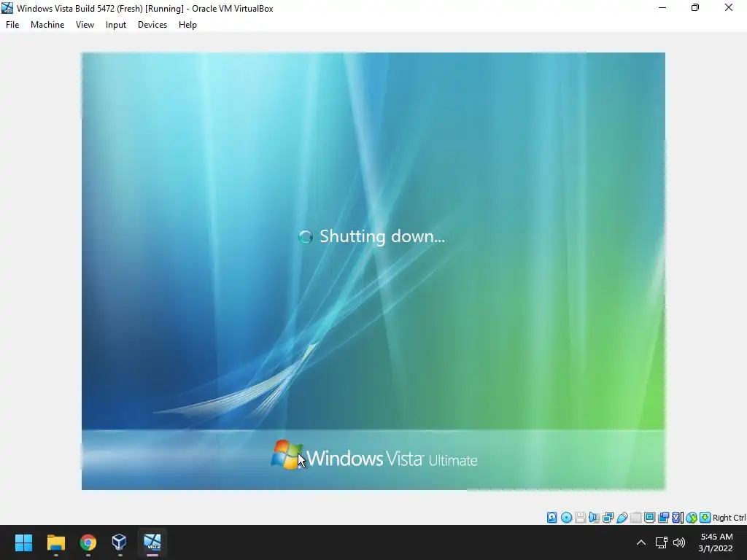
Task: Click the VirtualBox window title bar icon
Action: [x=7, y=8]
